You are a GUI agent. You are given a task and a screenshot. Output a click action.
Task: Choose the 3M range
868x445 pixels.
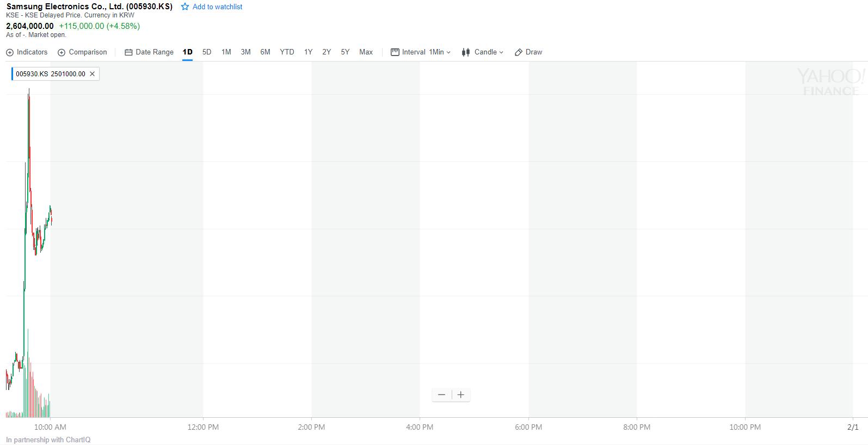pos(246,52)
